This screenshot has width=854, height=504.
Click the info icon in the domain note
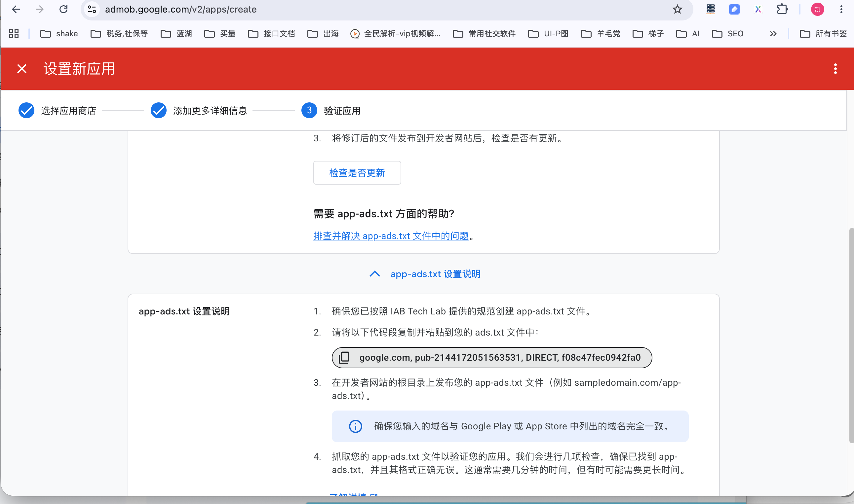click(356, 426)
